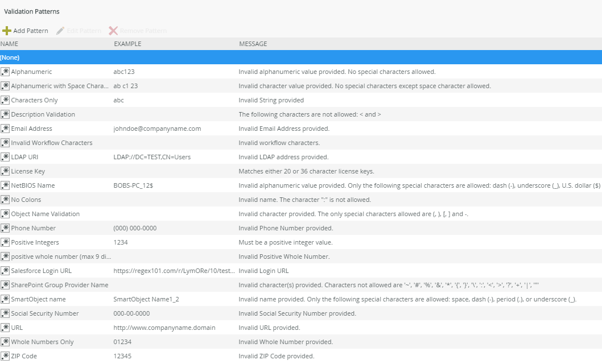This screenshot has height=364, width=602.
Task: Select the Social Security Number pattern
Action: click(45, 313)
